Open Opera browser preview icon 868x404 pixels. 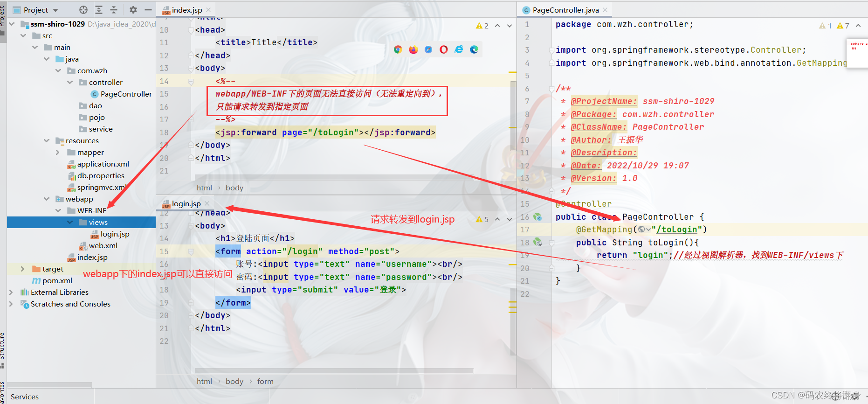[444, 49]
